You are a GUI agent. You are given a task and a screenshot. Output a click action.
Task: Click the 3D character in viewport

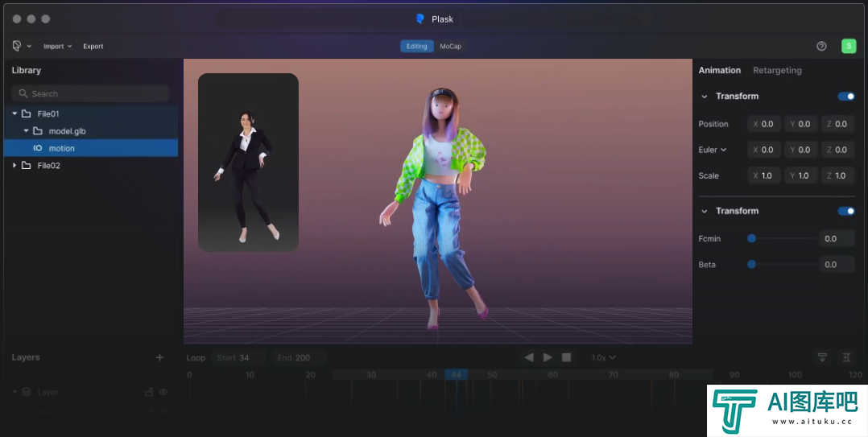pos(435,208)
